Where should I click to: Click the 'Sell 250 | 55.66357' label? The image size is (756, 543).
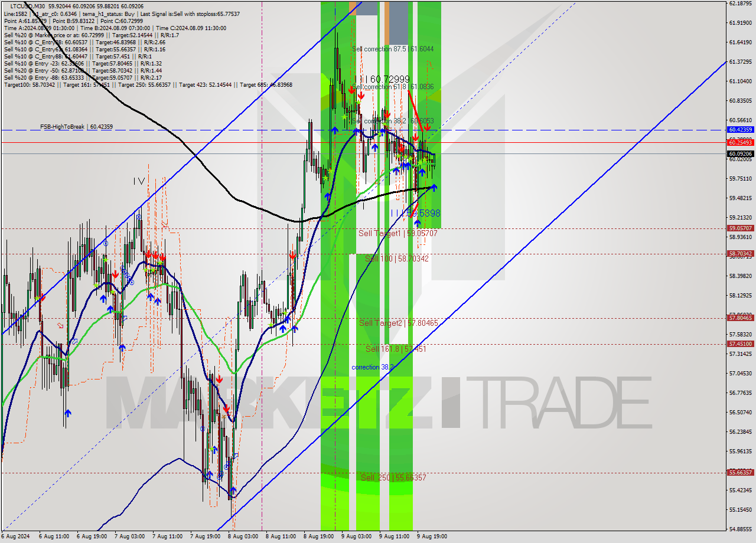pyautogui.click(x=393, y=477)
